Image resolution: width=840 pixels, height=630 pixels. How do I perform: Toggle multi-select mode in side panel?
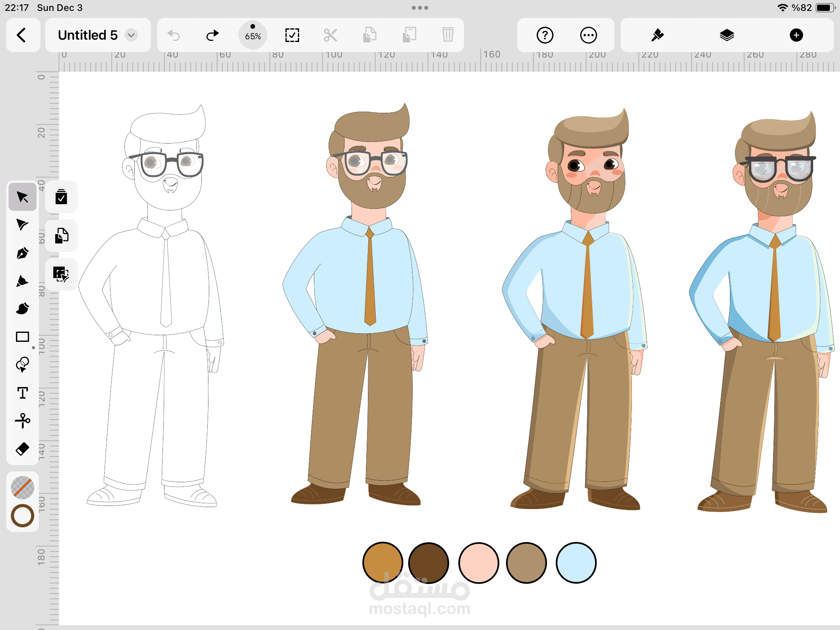tap(61, 197)
